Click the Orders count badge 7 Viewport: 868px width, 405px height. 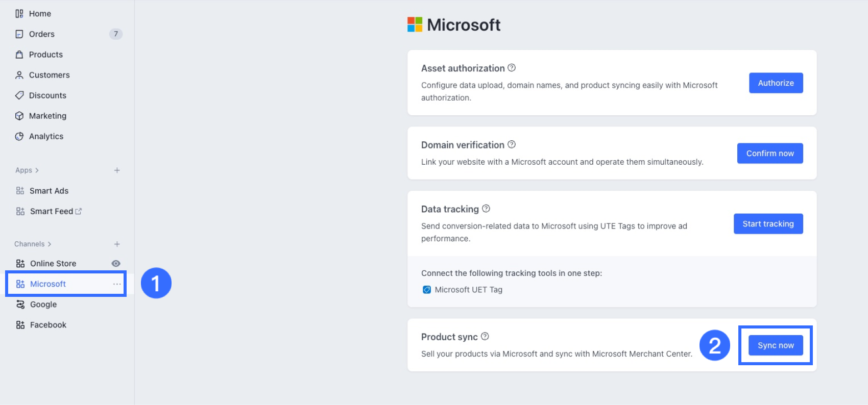click(116, 34)
